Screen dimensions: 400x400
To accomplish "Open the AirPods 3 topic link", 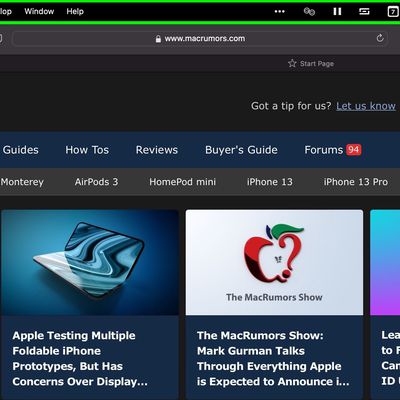I will click(x=96, y=182).
